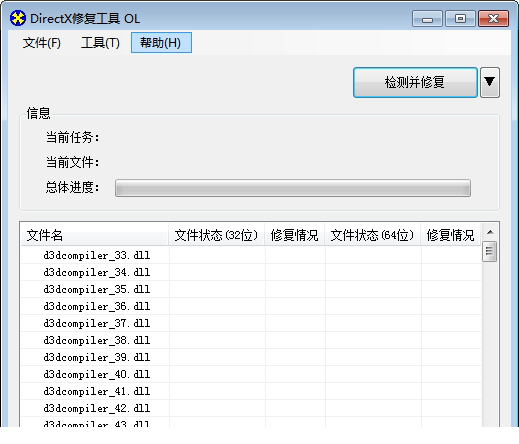
Task: Click the DirectX repair tool title icon
Action: pyautogui.click(x=17, y=18)
